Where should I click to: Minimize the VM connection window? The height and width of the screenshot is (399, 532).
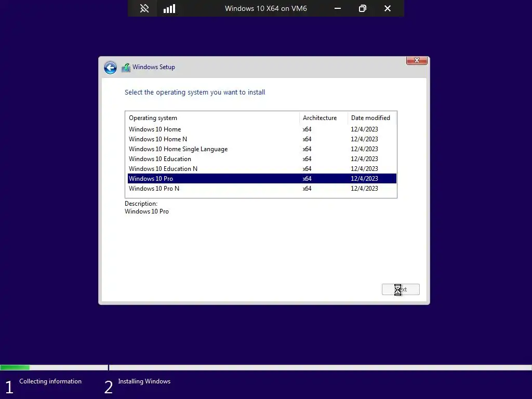(x=338, y=8)
